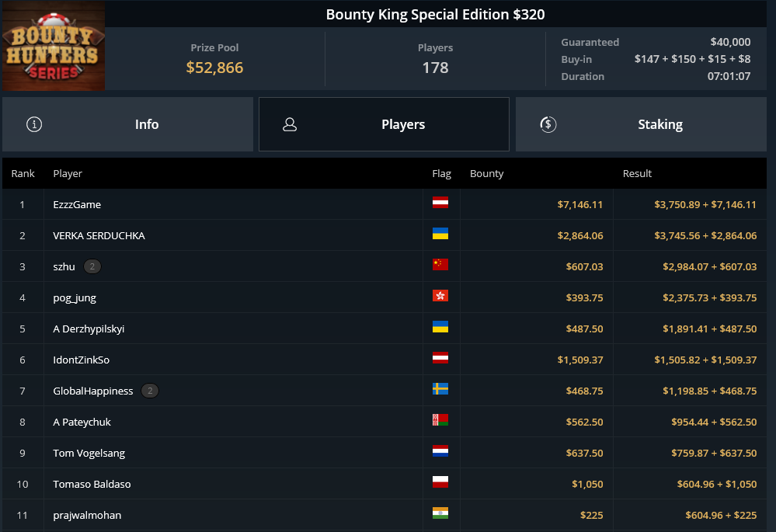Click the Result column header

point(637,174)
